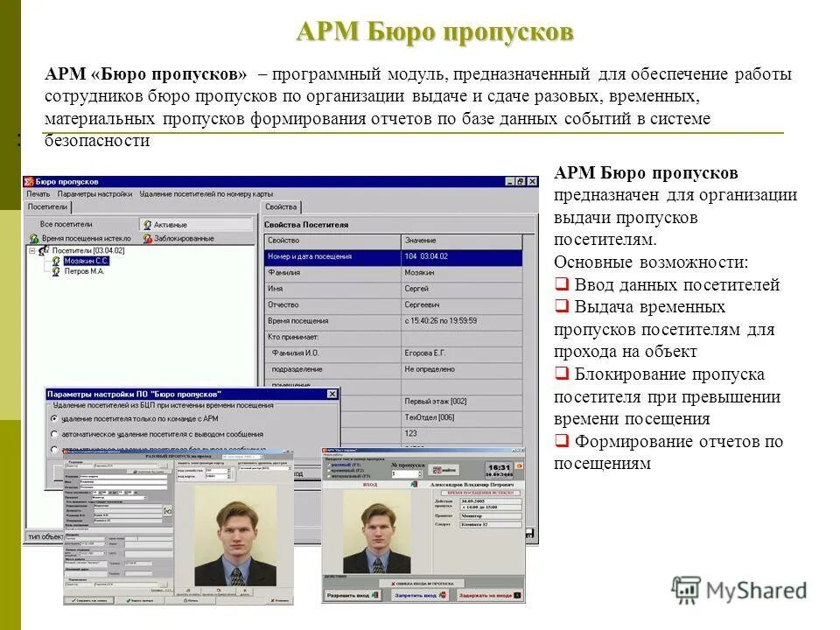
Task: Click the Разрешить вход button
Action: point(353,595)
